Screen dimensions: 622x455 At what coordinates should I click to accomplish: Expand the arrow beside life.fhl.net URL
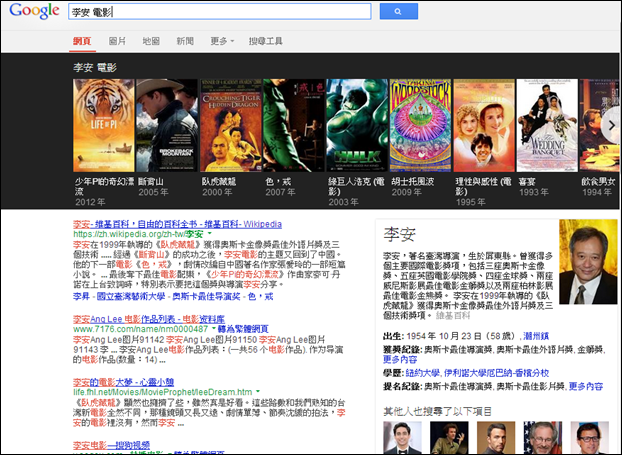click(x=258, y=392)
